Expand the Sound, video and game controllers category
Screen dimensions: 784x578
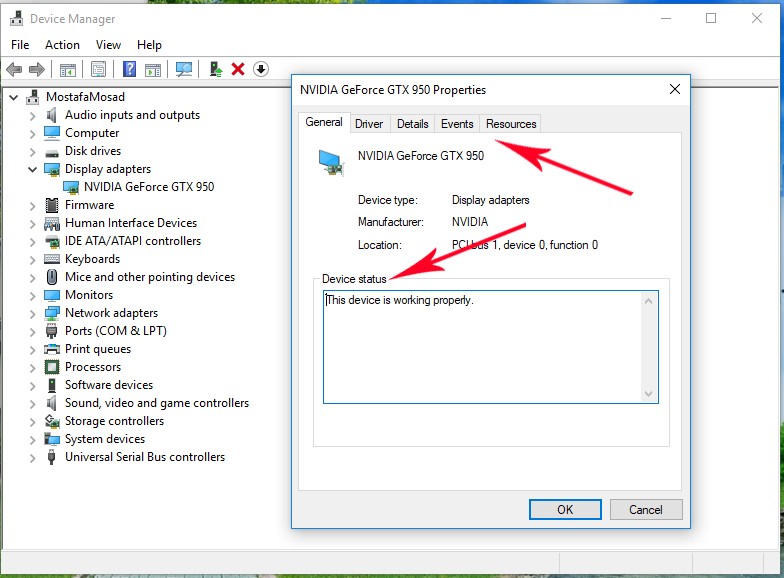click(32, 404)
